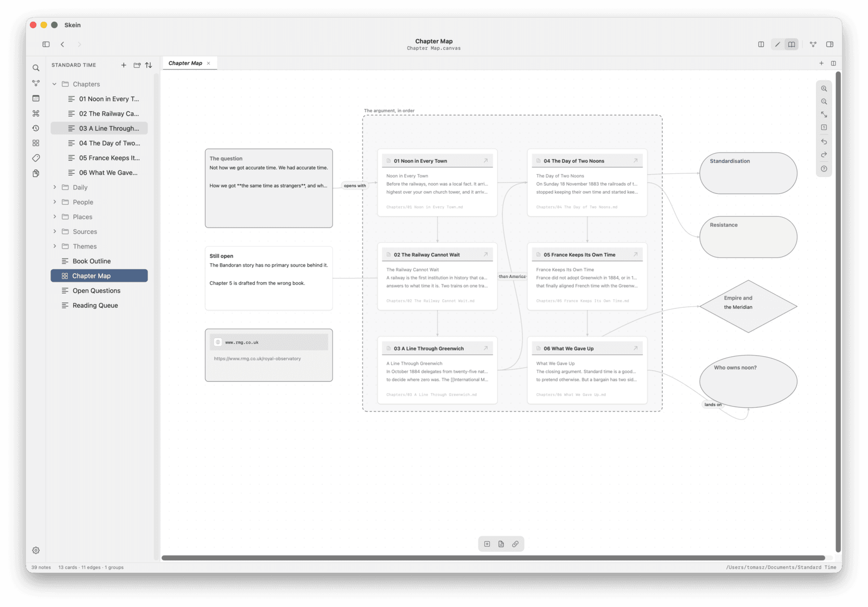Fit canvas to screen
868x607 pixels.
pyautogui.click(x=824, y=115)
